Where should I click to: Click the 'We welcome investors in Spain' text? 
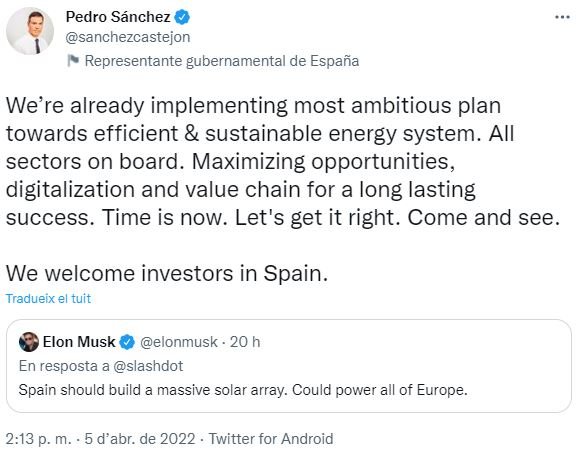167,273
